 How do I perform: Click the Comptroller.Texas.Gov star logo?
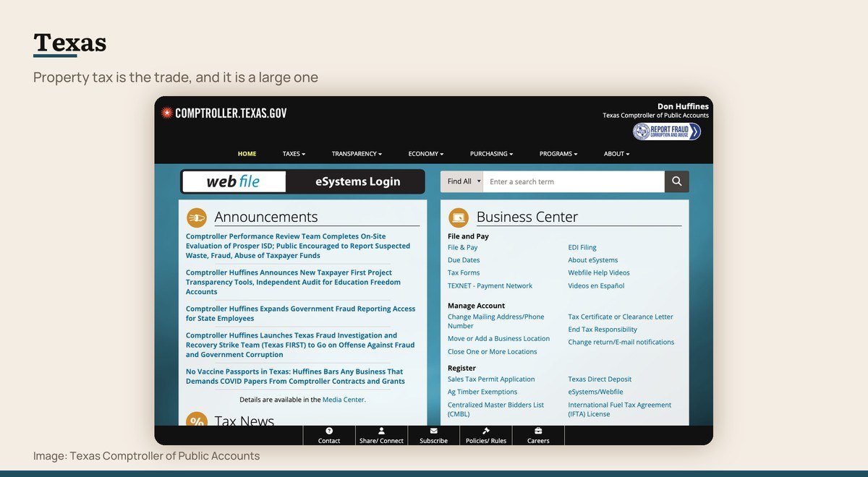click(166, 113)
